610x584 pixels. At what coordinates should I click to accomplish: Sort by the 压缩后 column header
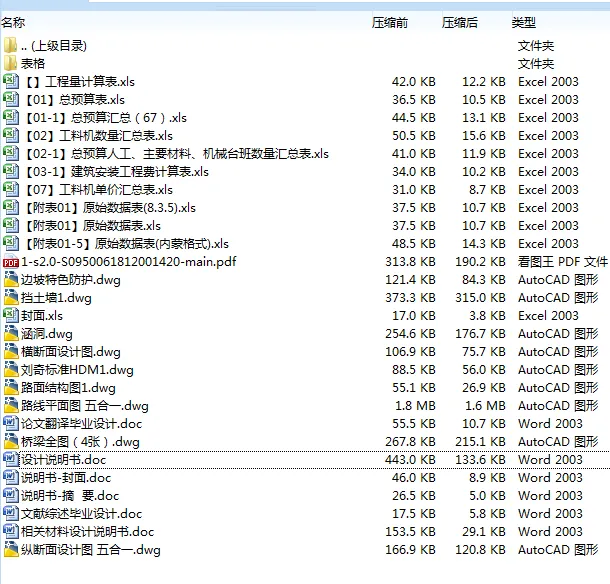[x=459, y=23]
